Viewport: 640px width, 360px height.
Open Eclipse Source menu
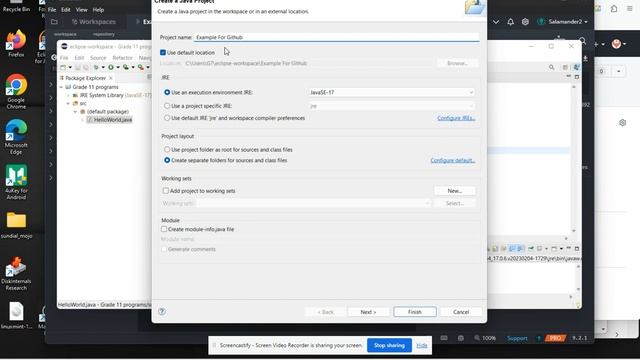click(98, 58)
